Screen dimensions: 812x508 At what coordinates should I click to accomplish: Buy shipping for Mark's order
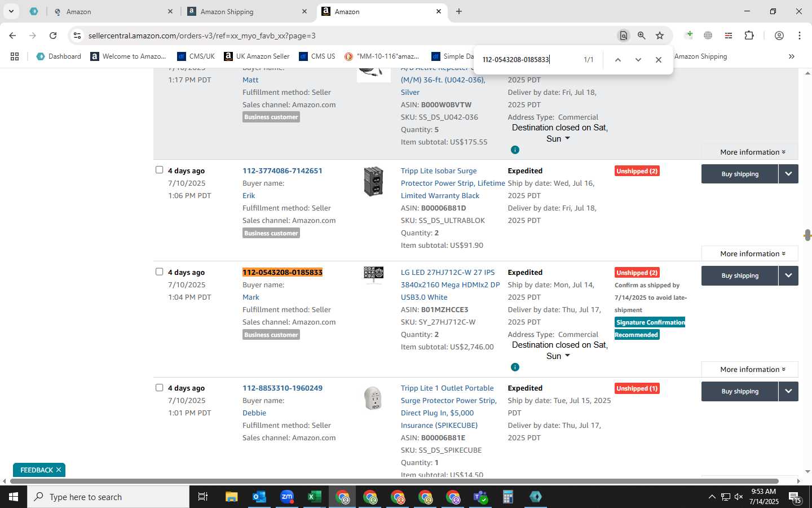coord(740,275)
